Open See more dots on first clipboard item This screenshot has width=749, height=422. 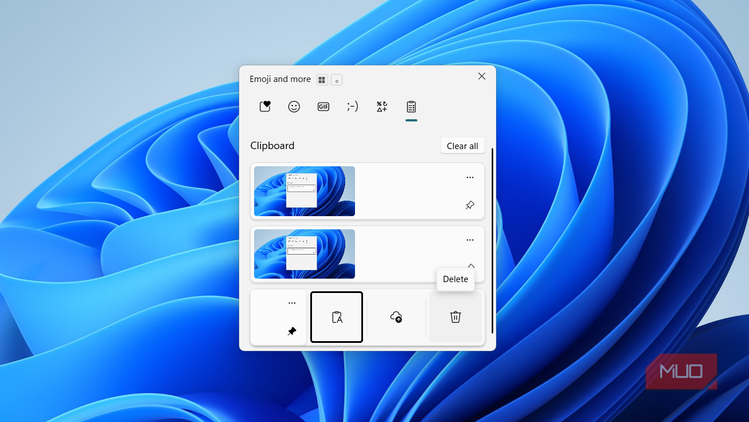click(x=470, y=178)
